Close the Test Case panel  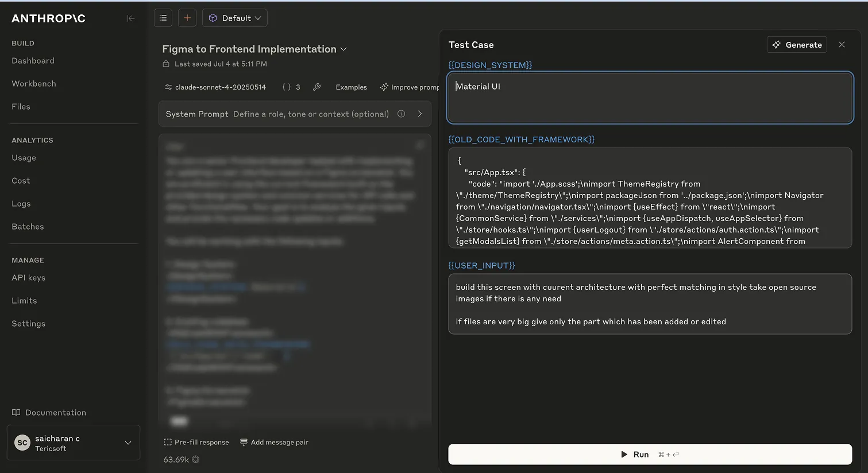tap(842, 45)
